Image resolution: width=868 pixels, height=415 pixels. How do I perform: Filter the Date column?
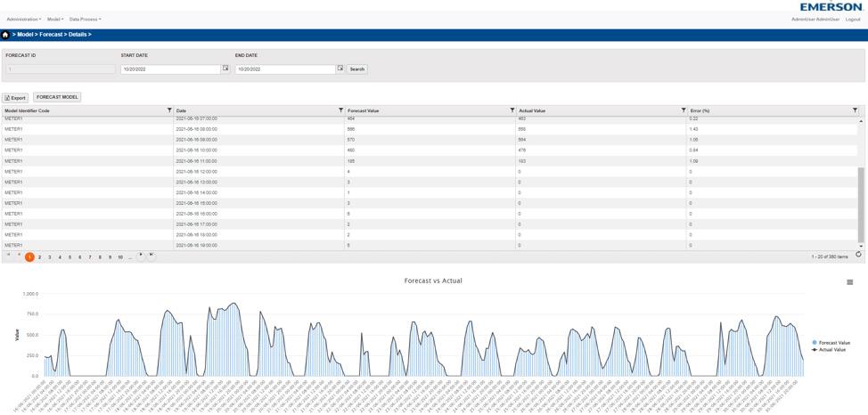click(x=340, y=110)
